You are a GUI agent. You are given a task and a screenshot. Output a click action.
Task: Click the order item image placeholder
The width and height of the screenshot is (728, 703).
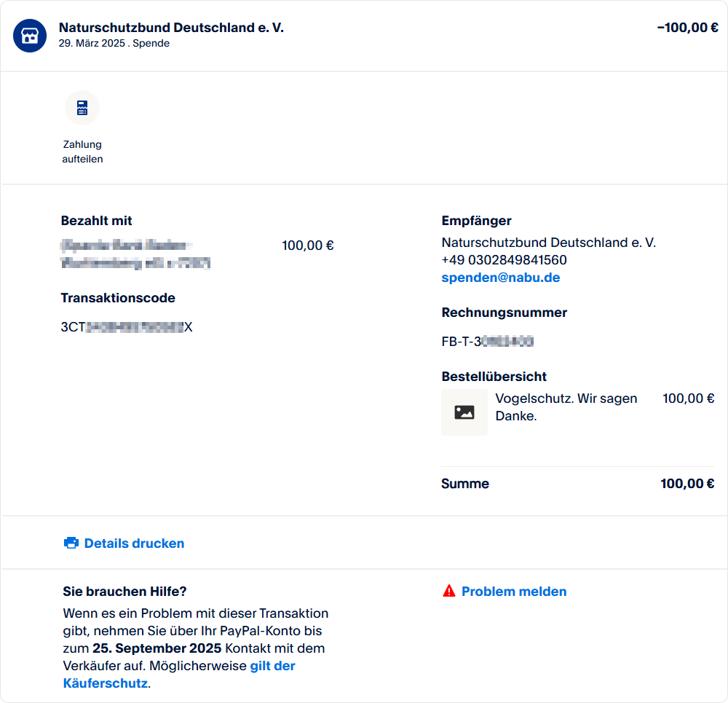click(464, 412)
